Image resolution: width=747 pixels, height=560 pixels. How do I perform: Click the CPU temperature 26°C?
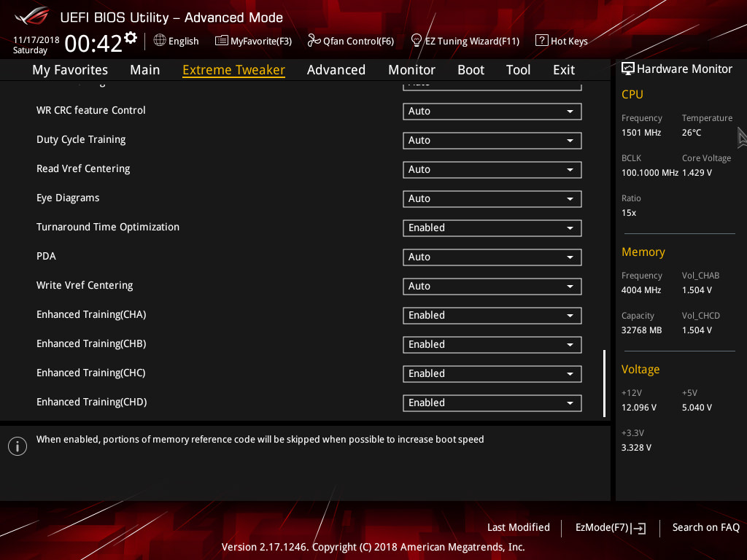[x=692, y=133]
